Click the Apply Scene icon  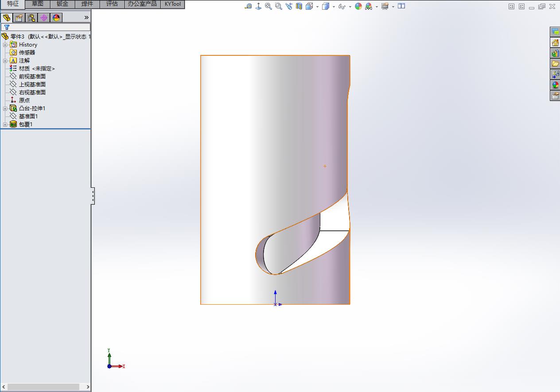click(369, 6)
